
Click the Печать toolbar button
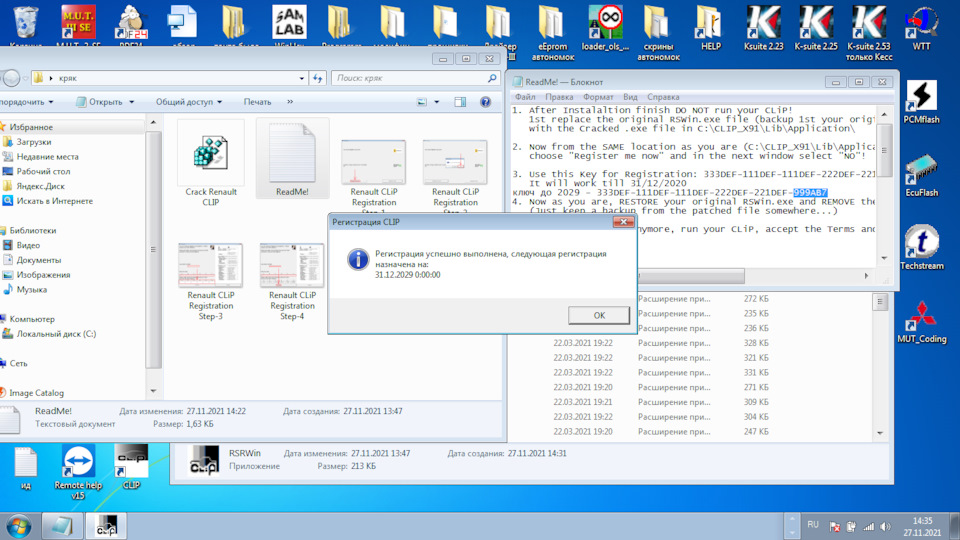coord(257,102)
